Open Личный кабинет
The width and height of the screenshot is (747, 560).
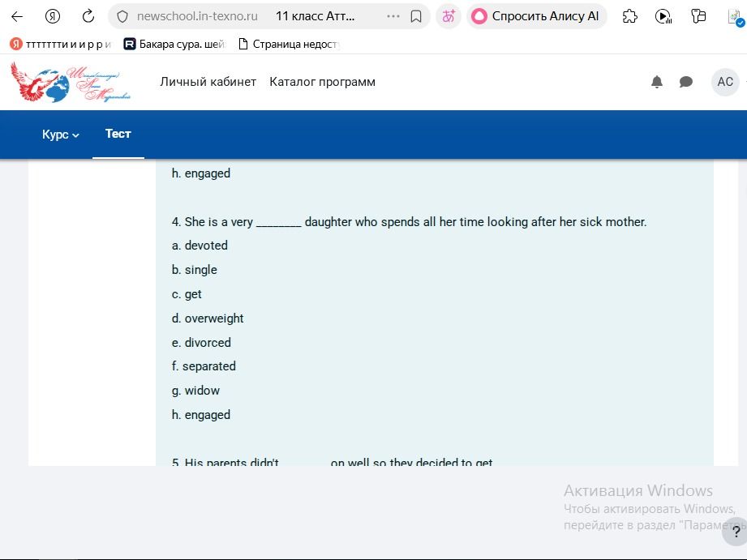(208, 82)
